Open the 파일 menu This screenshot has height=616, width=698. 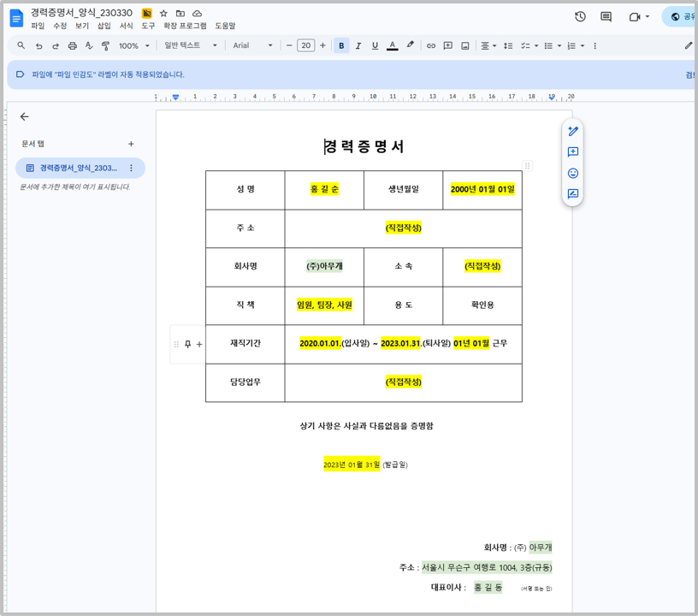pyautogui.click(x=38, y=26)
